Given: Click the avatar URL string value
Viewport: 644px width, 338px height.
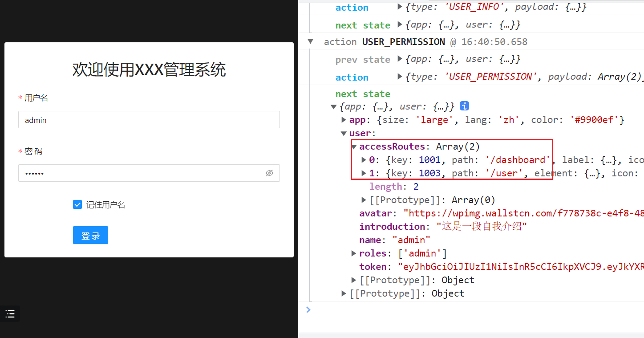Looking at the screenshot, I should [523, 213].
